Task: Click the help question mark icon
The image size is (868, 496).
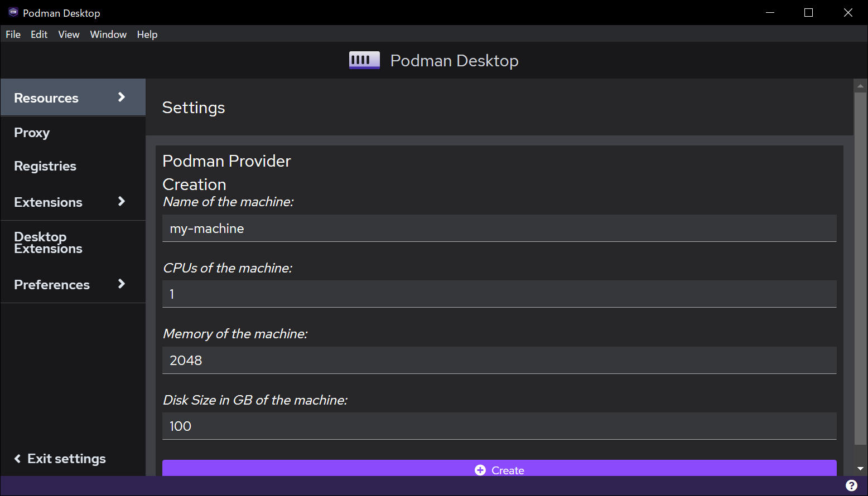Action: pos(851,485)
